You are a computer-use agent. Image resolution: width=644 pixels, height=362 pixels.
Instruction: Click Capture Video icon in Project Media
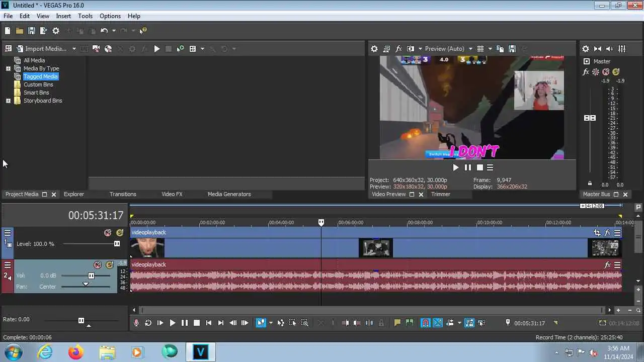(96, 49)
